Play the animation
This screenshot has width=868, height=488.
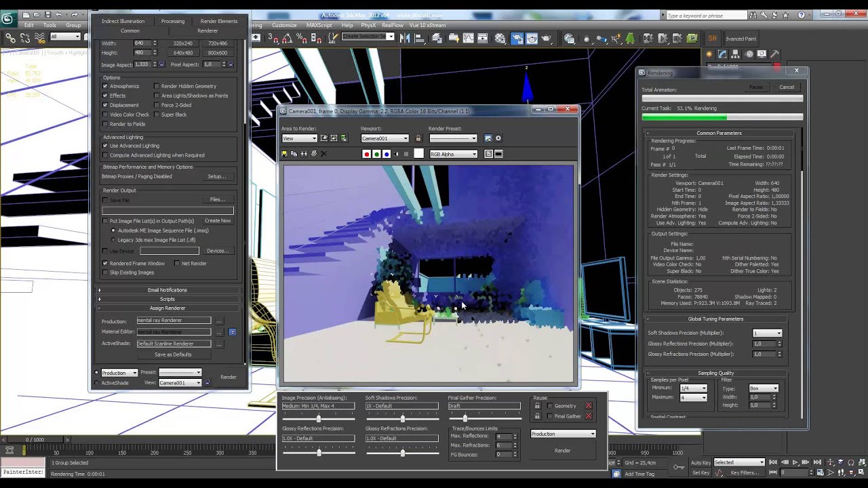tap(795, 462)
